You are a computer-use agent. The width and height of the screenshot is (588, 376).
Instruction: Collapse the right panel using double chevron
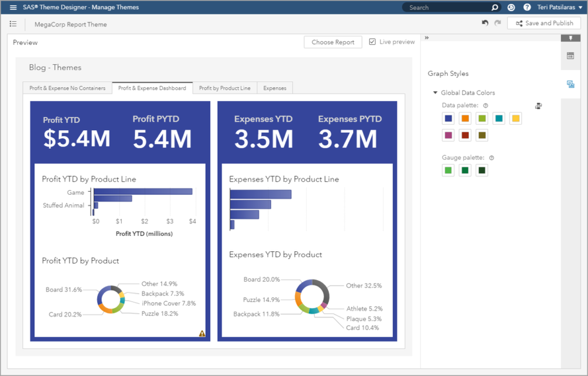coord(427,38)
